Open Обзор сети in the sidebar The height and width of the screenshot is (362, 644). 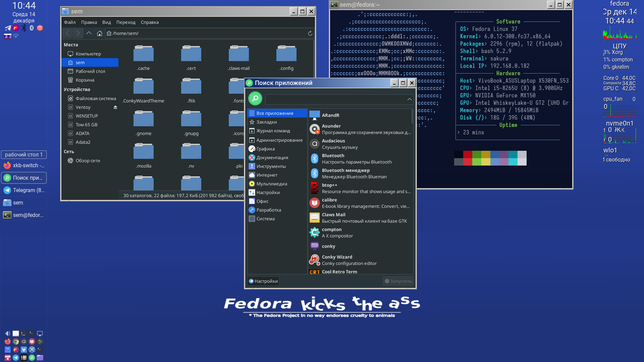pos(90,161)
